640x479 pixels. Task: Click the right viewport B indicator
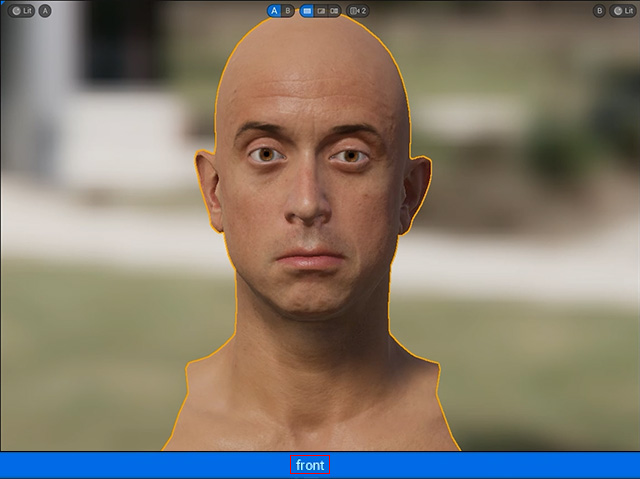tap(599, 11)
